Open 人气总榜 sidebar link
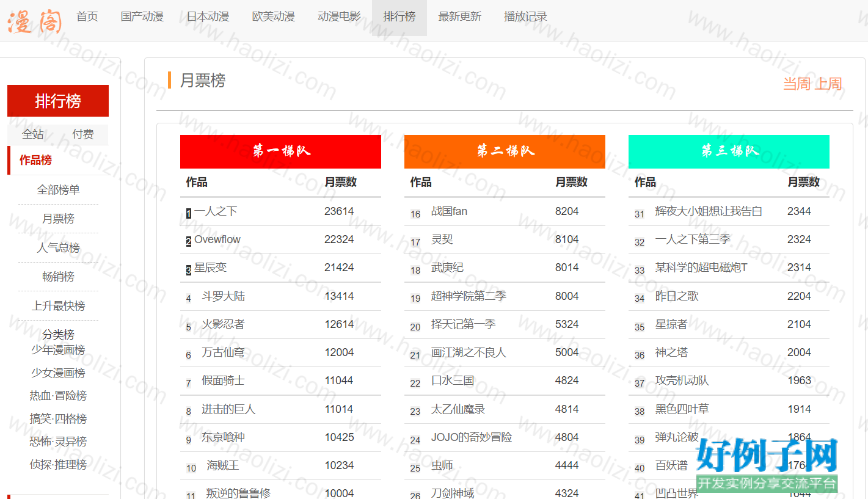 click(58, 247)
